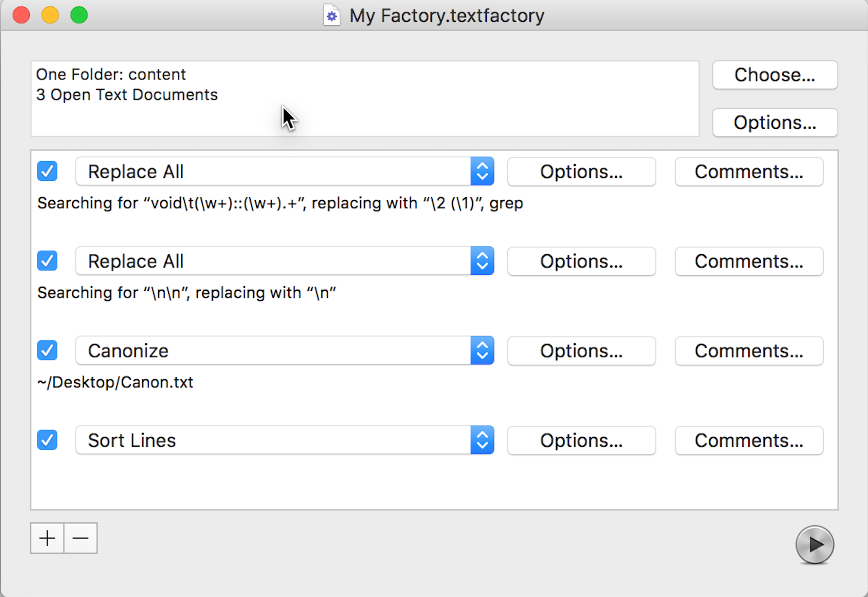This screenshot has height=597, width=868.
Task: Click the stepper arrows on the second Replace All action
Action: (x=482, y=261)
